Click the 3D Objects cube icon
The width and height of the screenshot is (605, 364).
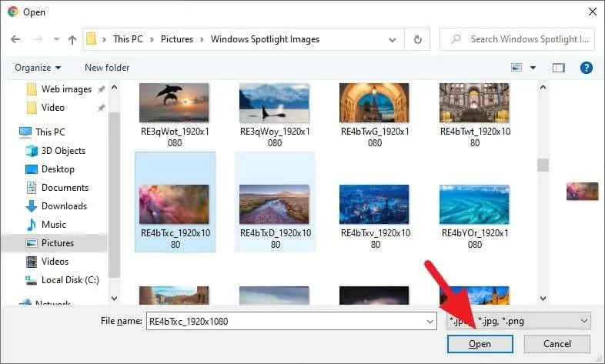click(x=32, y=151)
